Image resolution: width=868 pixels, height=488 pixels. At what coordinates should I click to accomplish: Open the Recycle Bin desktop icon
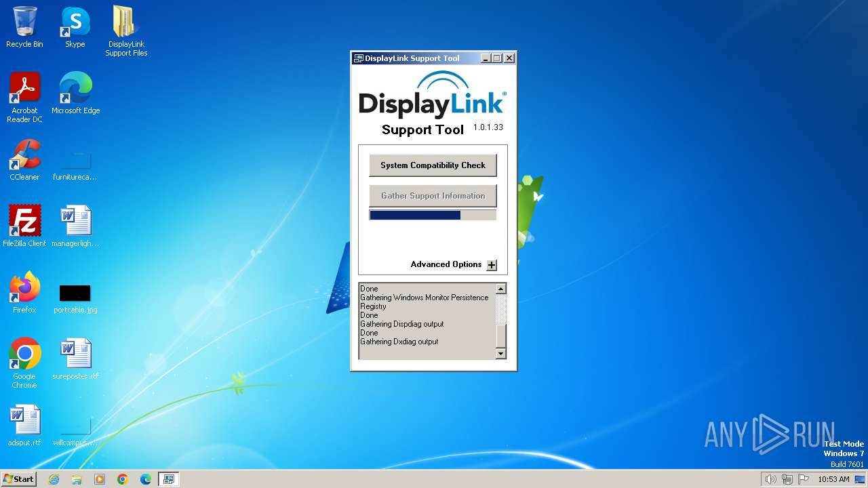click(x=24, y=27)
